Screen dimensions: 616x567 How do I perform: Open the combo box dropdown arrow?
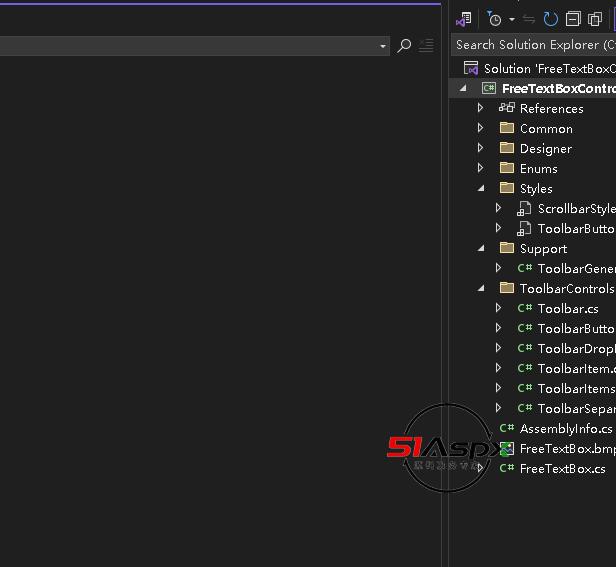383,46
